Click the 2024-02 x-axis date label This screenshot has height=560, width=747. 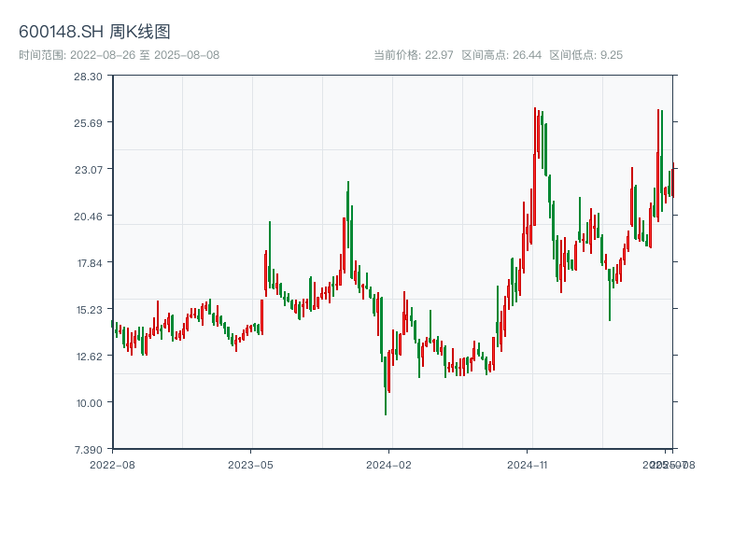[x=388, y=464]
